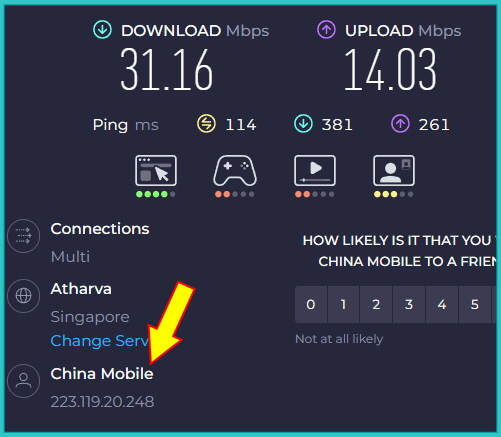501x437 pixels.
Task: Select rating 1 on the likelihood scale
Action: click(x=343, y=304)
